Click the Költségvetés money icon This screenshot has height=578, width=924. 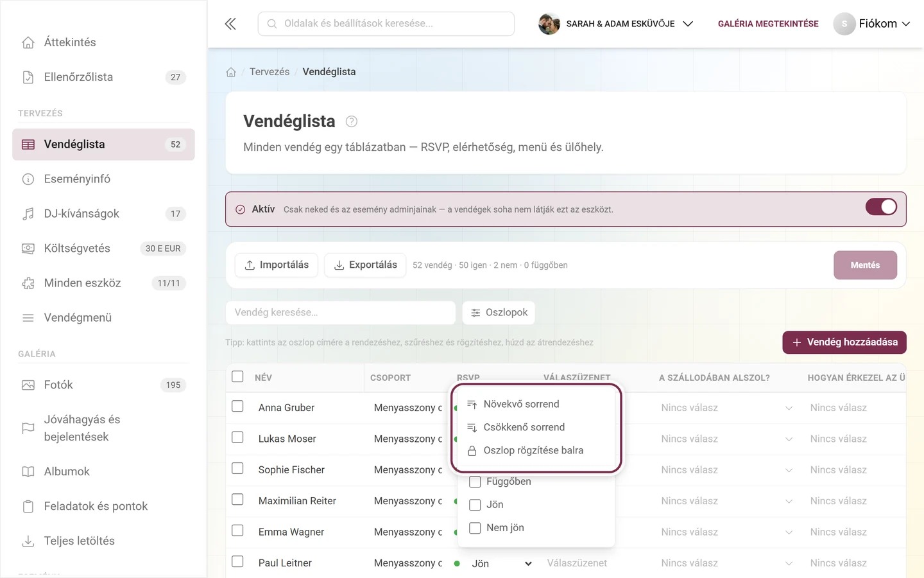[28, 249]
